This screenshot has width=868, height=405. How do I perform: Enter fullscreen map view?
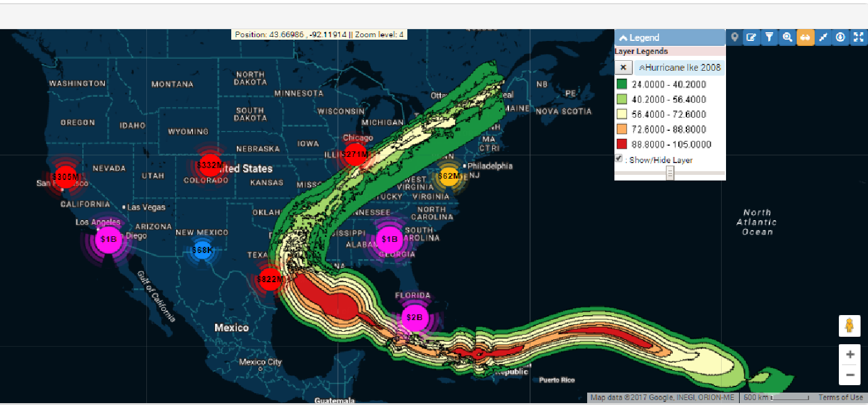[x=859, y=37]
